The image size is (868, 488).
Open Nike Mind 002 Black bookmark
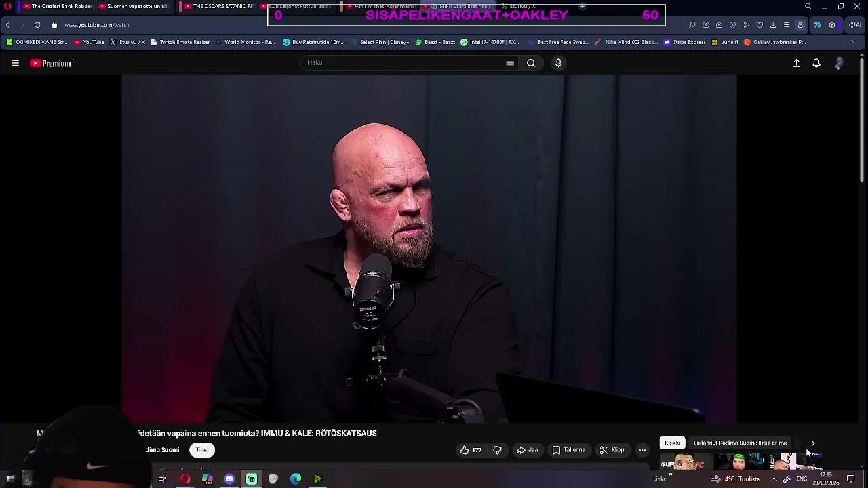pos(626,42)
